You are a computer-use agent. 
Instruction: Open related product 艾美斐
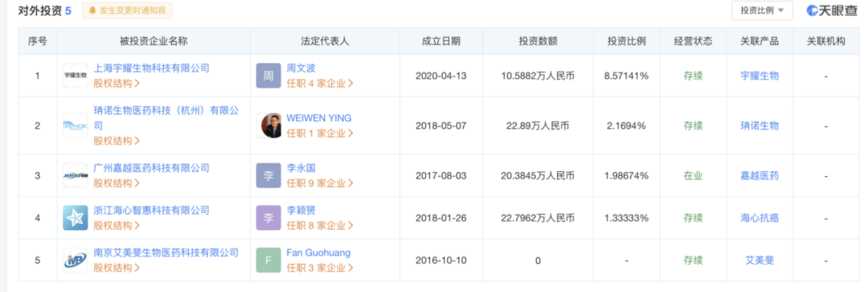pyautogui.click(x=759, y=261)
